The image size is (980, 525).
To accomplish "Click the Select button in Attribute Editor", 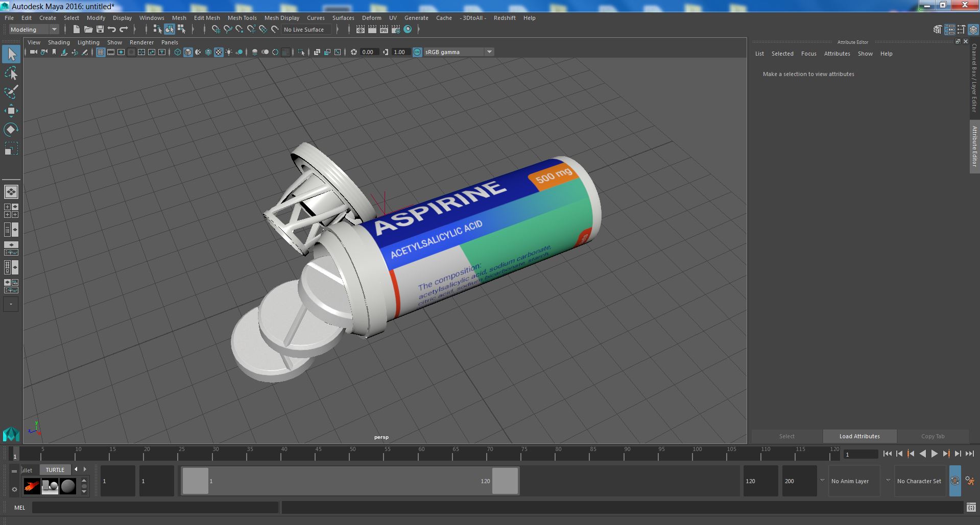I will 786,436.
